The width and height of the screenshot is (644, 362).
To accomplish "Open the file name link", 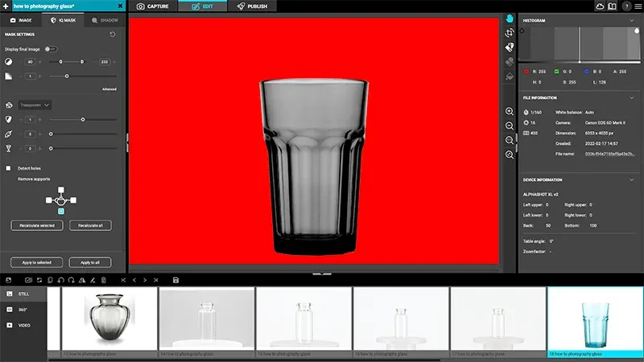I will click(x=609, y=154).
